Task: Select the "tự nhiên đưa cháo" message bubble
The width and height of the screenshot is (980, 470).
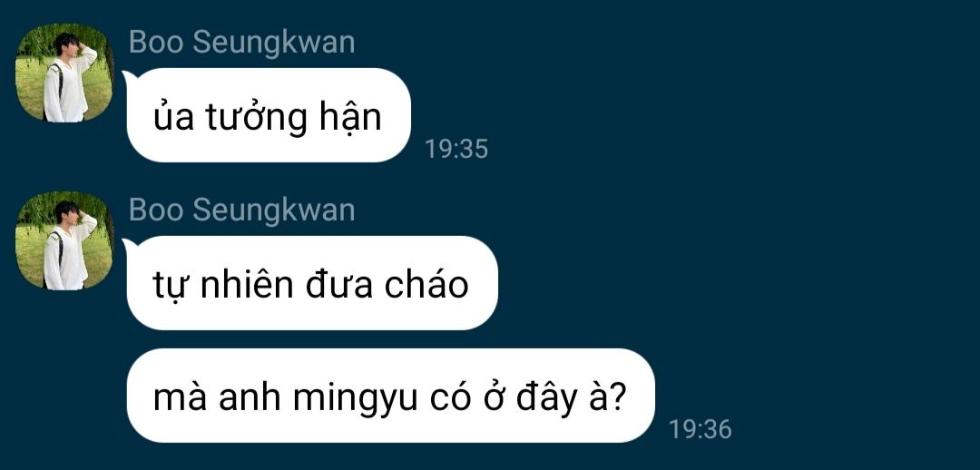Action: click(312, 282)
